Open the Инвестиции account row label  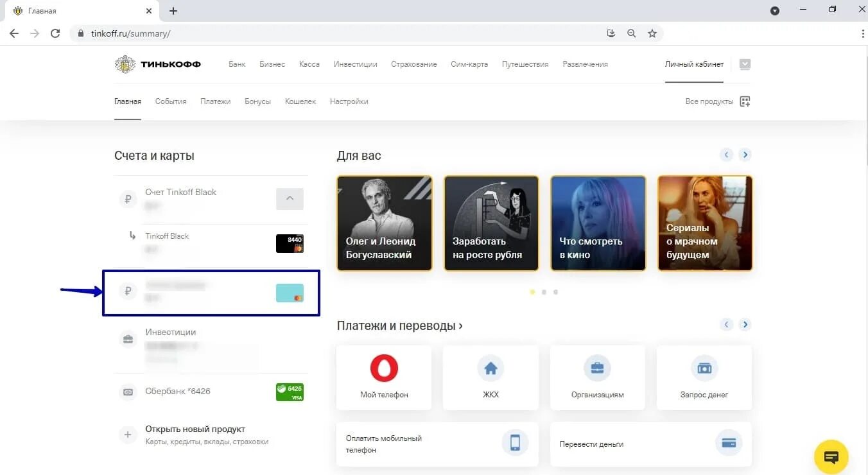coord(171,332)
